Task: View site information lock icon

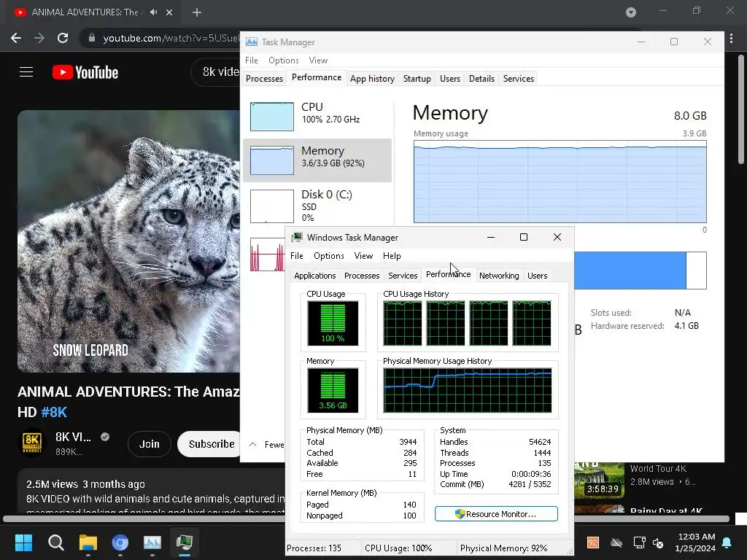Action: tap(92, 38)
